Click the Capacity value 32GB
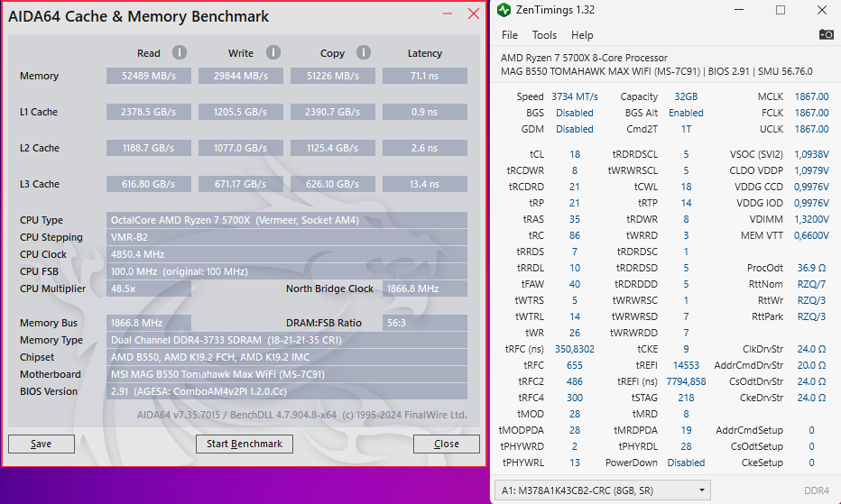The width and height of the screenshot is (841, 504). [x=686, y=96]
